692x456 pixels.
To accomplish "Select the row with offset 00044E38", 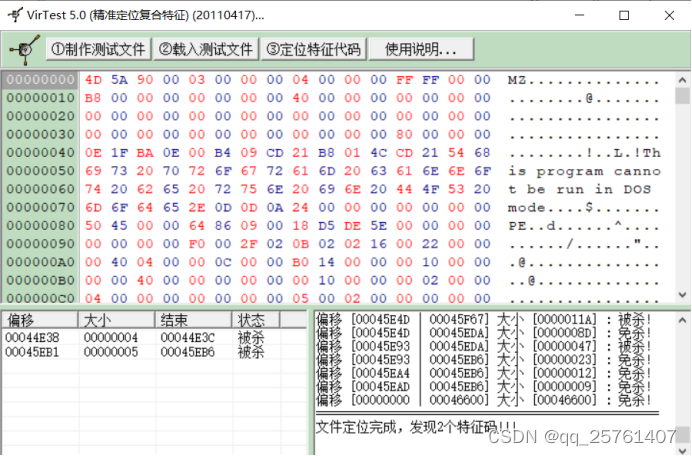I will 154,338.
